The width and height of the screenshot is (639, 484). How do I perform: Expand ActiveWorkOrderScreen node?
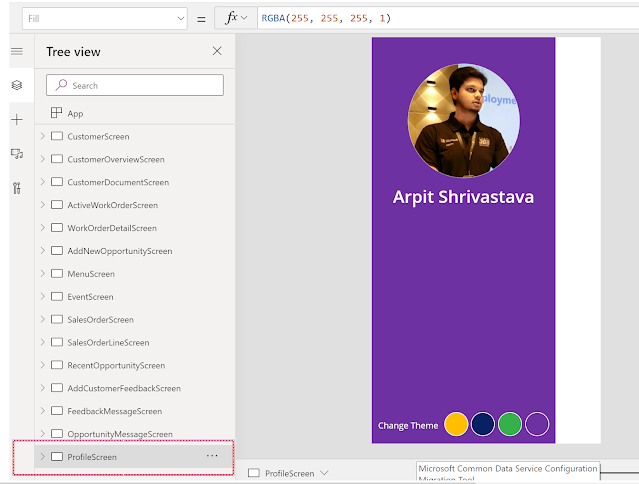coord(42,205)
